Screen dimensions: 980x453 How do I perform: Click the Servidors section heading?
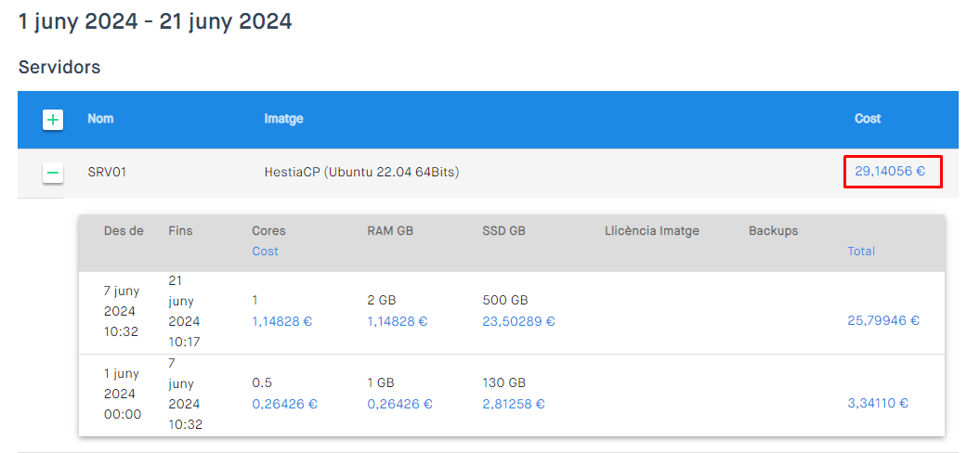pyautogui.click(x=59, y=67)
